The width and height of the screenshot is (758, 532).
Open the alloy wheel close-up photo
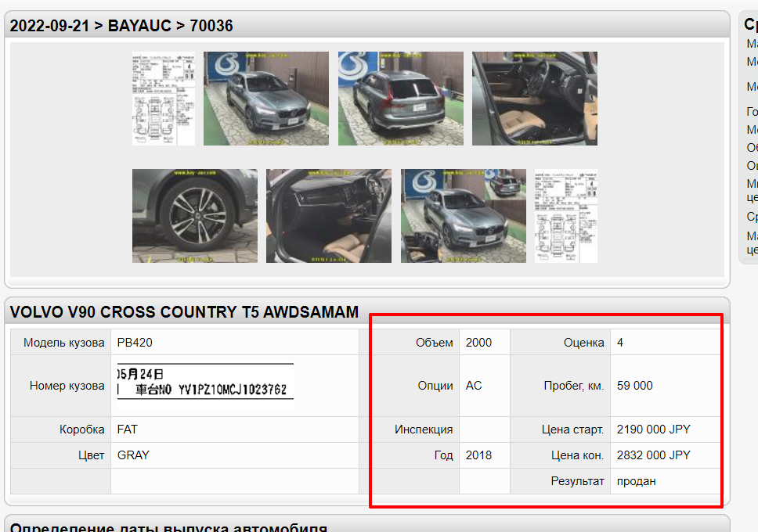[195, 216]
